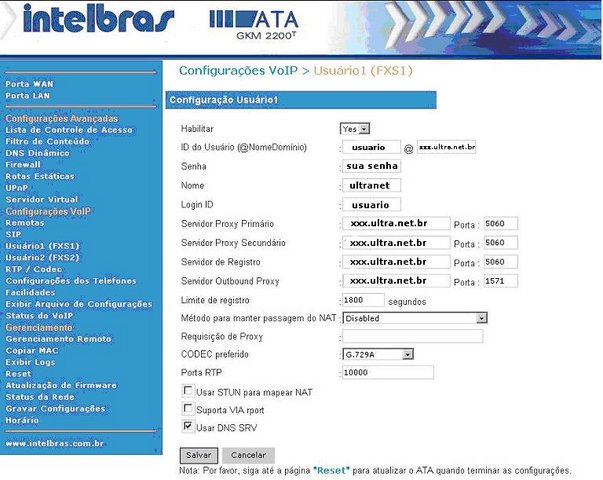Open Exibir Arquivo de Configurações

[x=79, y=304]
